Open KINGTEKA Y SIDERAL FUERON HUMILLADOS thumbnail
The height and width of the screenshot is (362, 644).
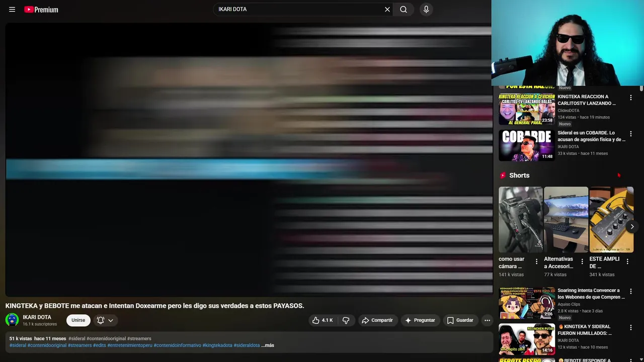click(527, 339)
